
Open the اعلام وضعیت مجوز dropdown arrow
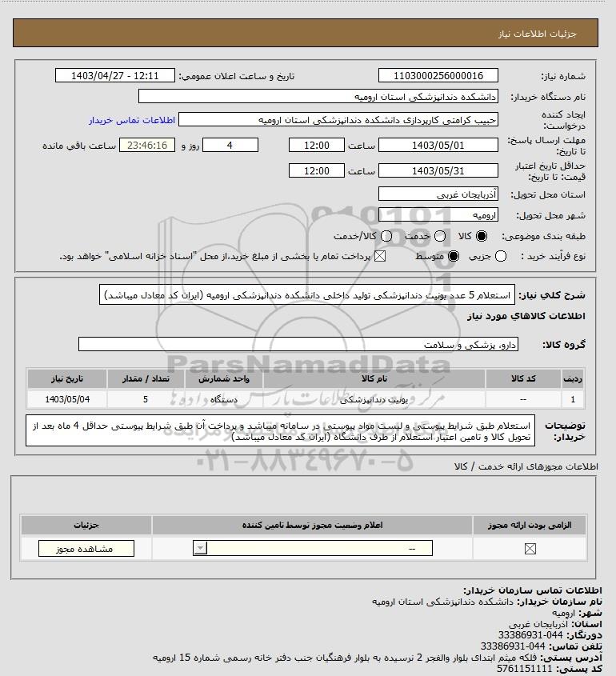[x=200, y=548]
